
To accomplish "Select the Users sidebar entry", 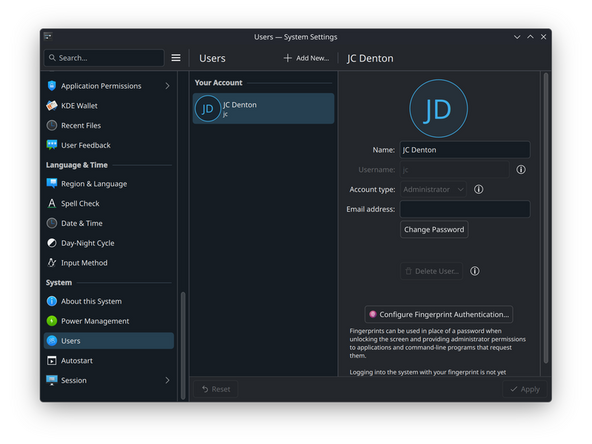I will click(109, 341).
